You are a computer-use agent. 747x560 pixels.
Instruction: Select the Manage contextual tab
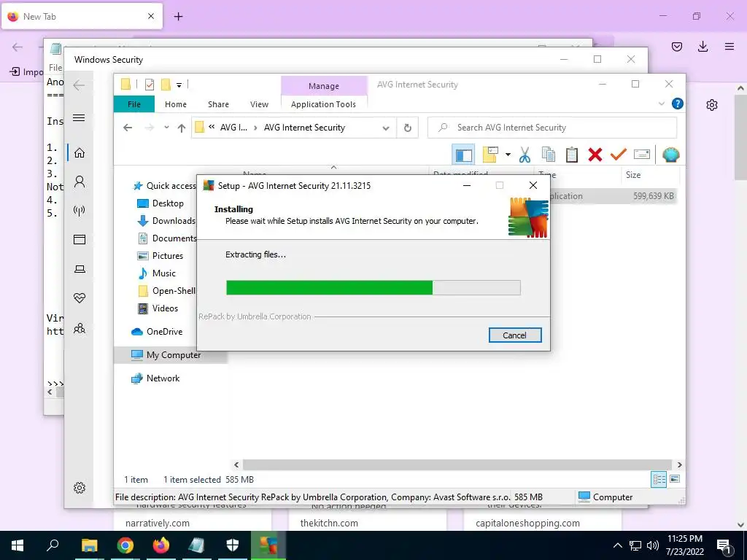click(x=324, y=86)
